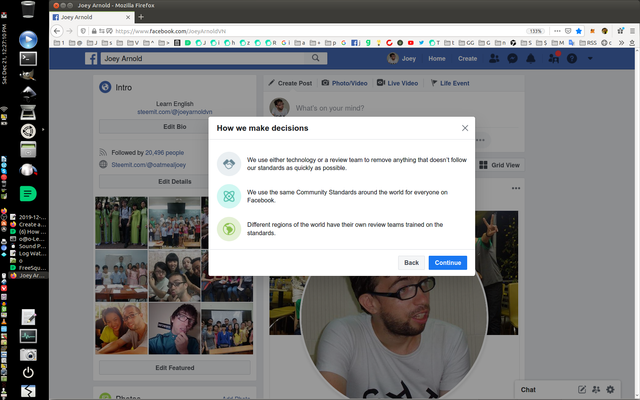
Task: Click the Facebook search magnifier icon
Action: click(x=316, y=58)
